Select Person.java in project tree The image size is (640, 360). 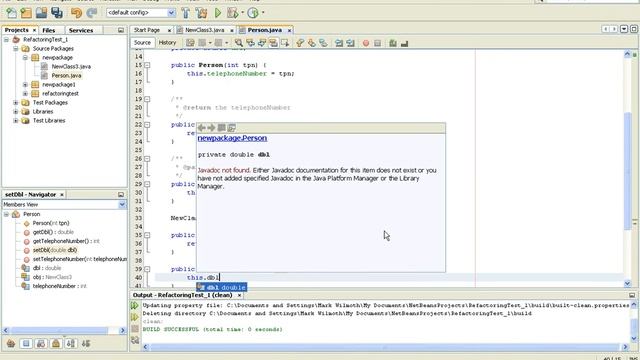pyautogui.click(x=66, y=76)
